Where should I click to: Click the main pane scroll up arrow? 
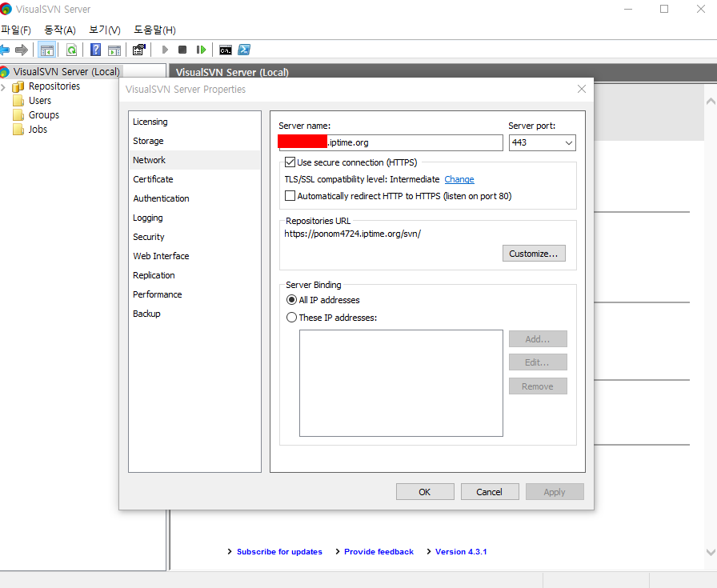click(711, 101)
